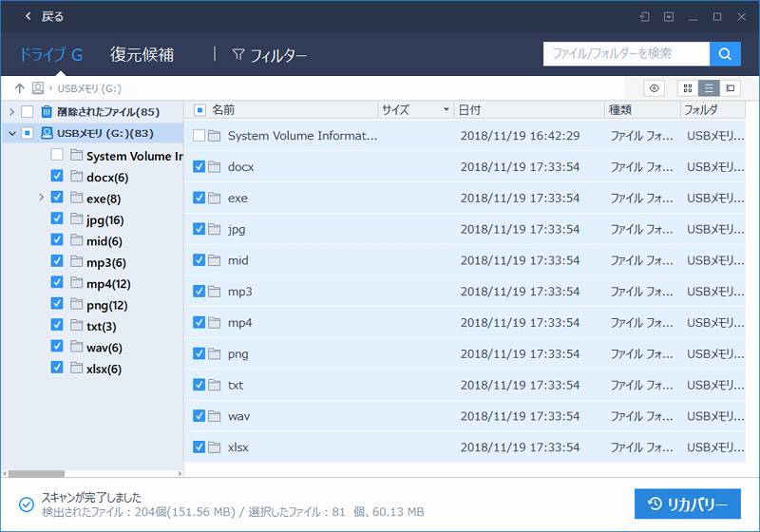Viewport: 760px width, 532px height.
Task: Select the ドライブ G tab
Action: pos(51,54)
